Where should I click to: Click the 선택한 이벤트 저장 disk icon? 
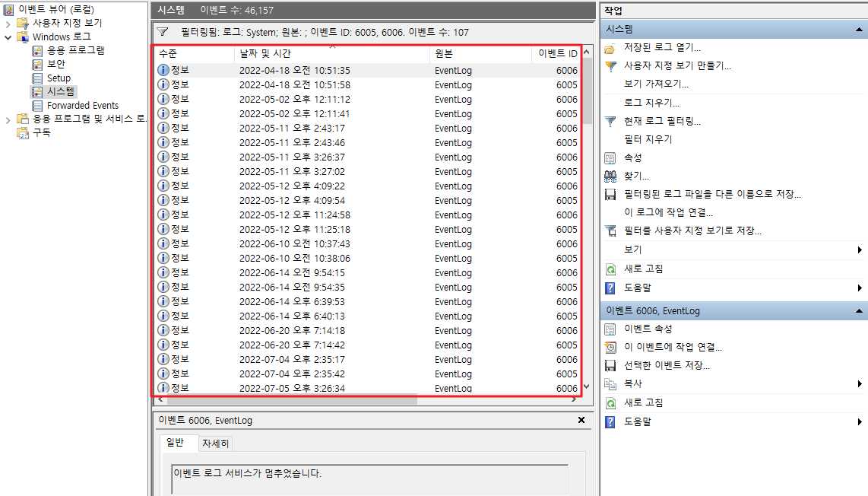(610, 366)
